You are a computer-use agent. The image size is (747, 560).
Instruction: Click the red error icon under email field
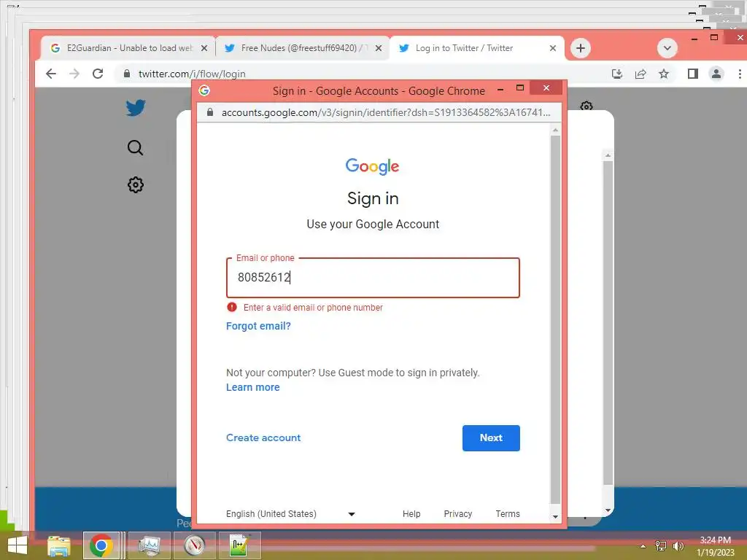[232, 307]
